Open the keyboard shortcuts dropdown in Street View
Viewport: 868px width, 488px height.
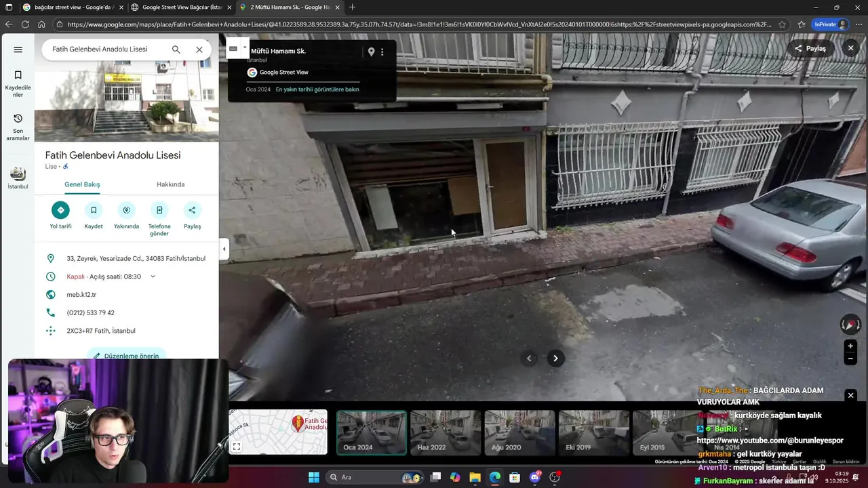pos(237,48)
